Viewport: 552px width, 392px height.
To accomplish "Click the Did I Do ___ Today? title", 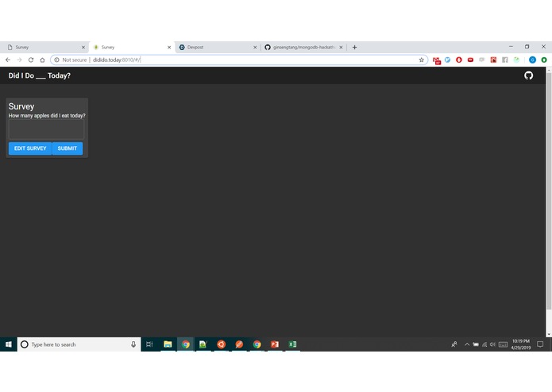I will 40,75.
